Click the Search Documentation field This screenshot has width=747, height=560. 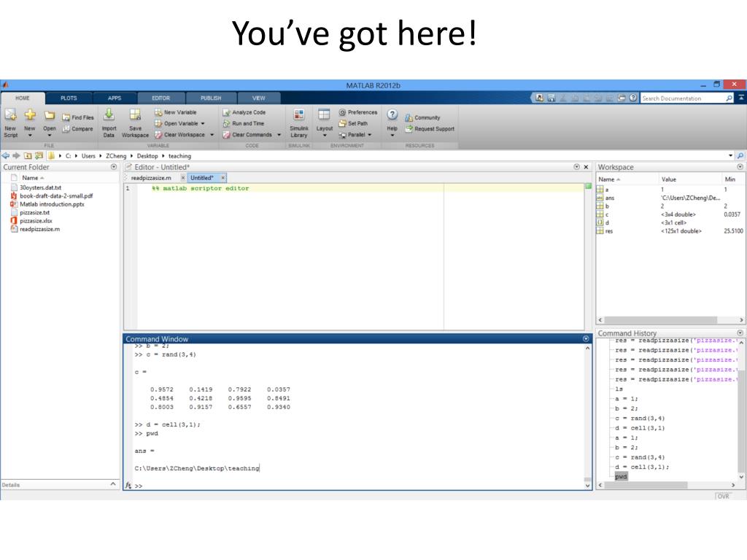click(683, 98)
